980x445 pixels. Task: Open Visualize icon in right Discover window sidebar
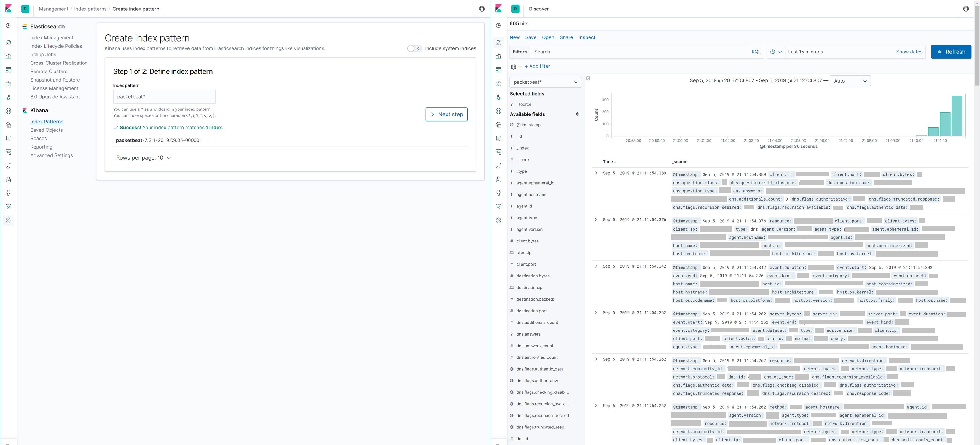[x=498, y=56]
